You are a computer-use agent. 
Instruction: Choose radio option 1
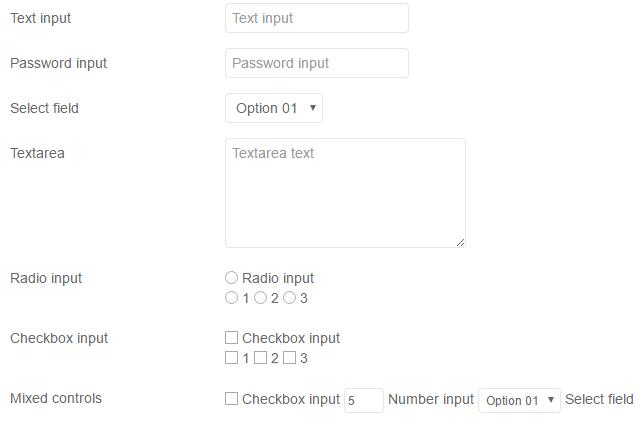pyautogui.click(x=232, y=298)
